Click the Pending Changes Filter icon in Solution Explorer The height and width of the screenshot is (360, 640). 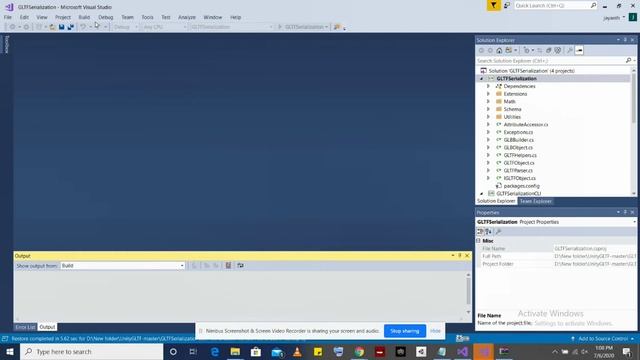(526, 51)
